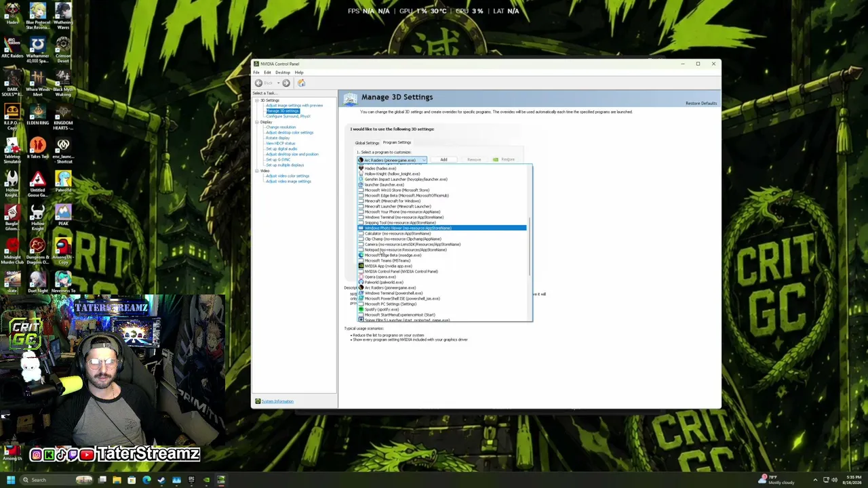Viewport: 868px width, 488px height.
Task: Click the Add program button
Action: [443, 160]
